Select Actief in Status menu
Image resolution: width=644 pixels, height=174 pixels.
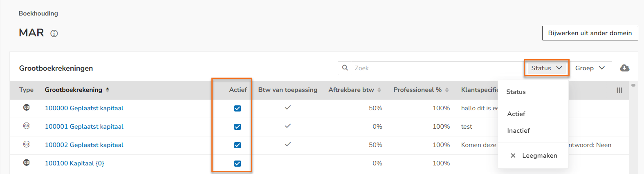516,114
